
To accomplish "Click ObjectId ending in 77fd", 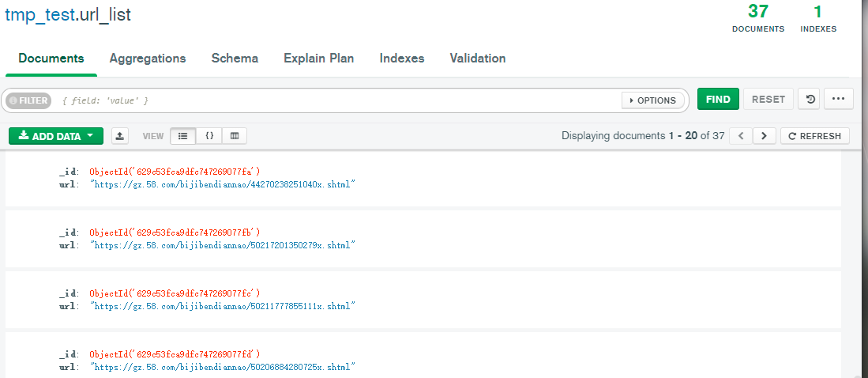I will click(175, 355).
